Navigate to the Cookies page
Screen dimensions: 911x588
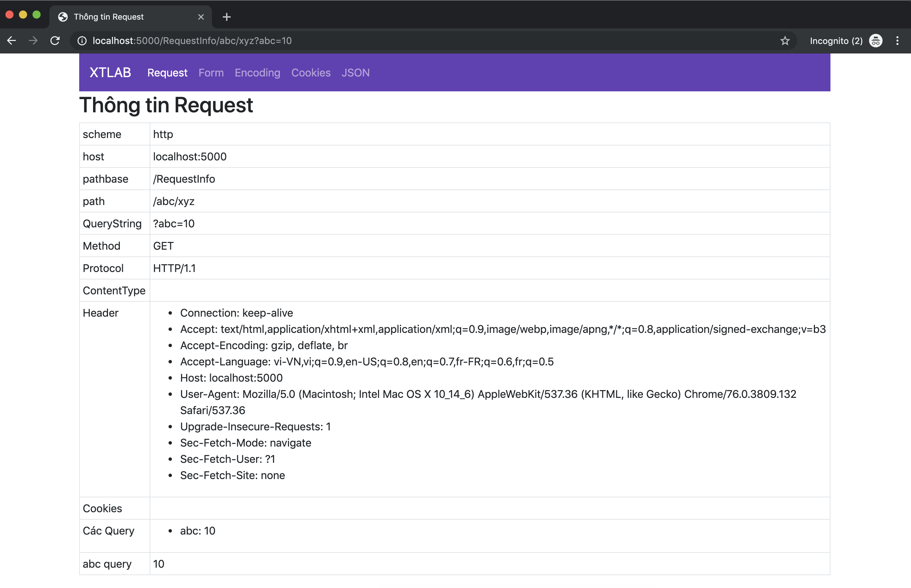point(311,72)
